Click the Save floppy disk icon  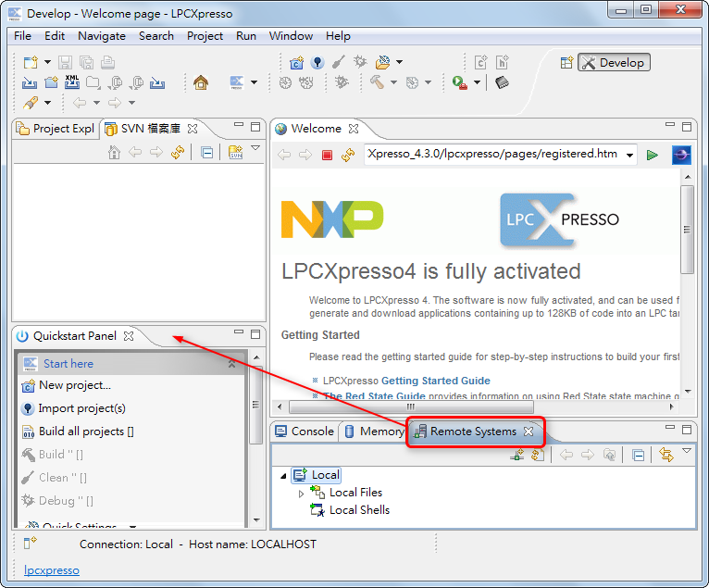[x=66, y=62]
